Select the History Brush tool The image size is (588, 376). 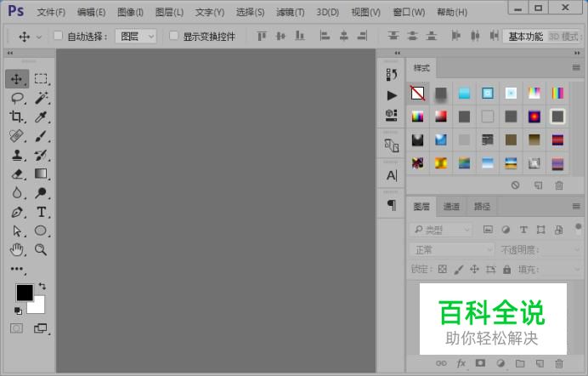(41, 155)
